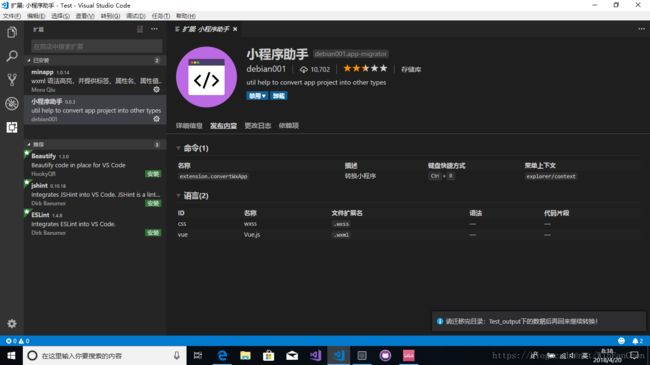Open Windows action center icon
The width and height of the screenshot is (650, 365).
[x=634, y=355]
